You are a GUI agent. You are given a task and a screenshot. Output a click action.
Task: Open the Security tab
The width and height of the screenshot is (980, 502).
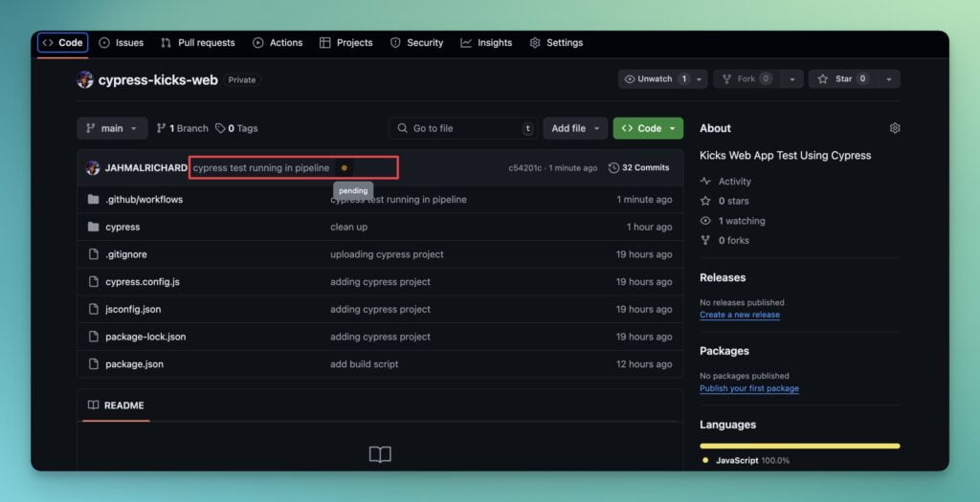coord(417,42)
